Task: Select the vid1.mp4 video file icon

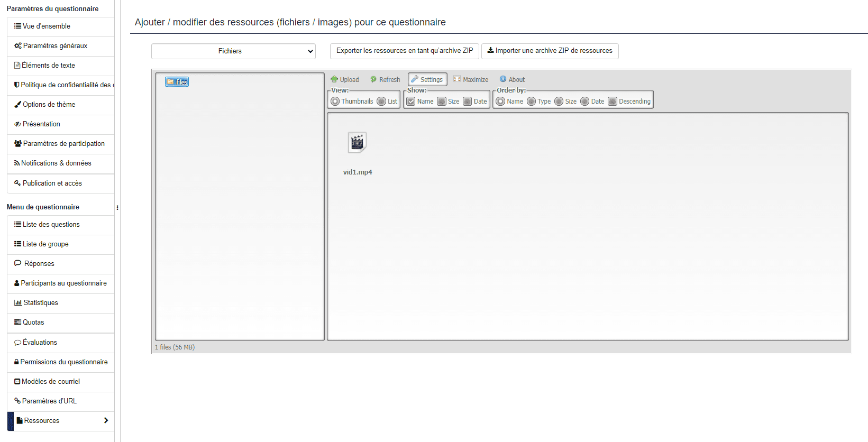Action: point(357,142)
